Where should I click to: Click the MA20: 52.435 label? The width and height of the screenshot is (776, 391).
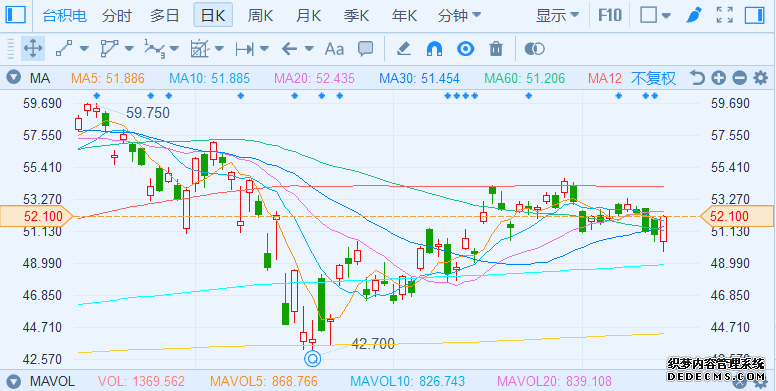point(314,78)
